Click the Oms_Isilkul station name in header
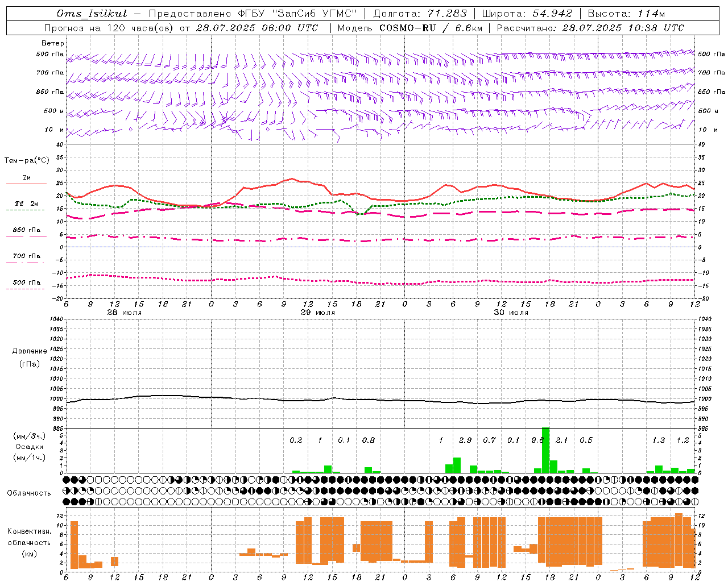The width and height of the screenshot is (728, 582). tap(92, 14)
